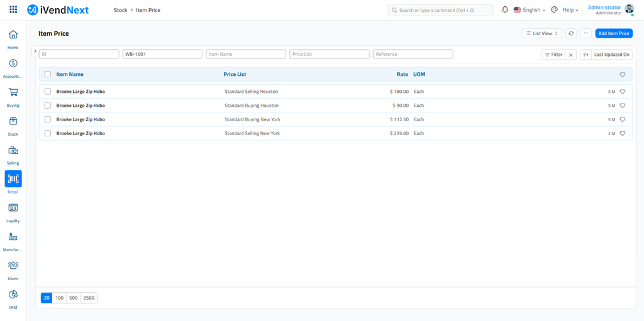Toggle sort direction icon beside Last Updated On
The width and height of the screenshot is (644, 321).
click(586, 55)
